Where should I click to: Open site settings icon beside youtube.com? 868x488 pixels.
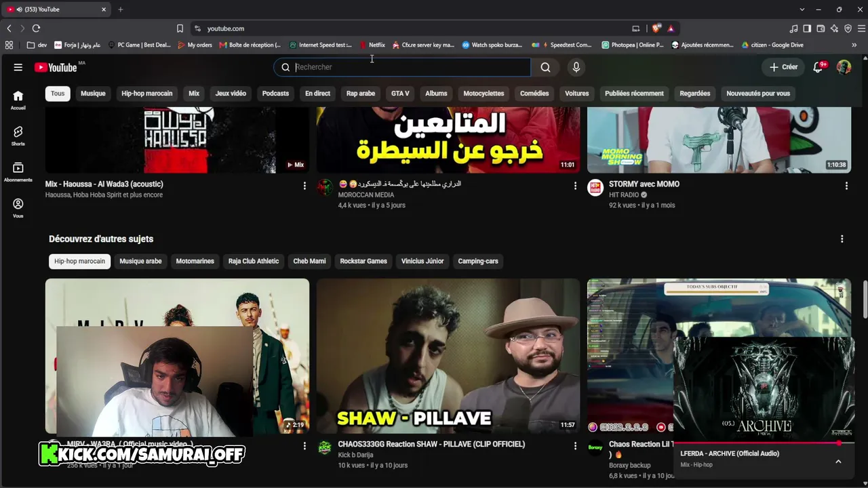tap(197, 28)
